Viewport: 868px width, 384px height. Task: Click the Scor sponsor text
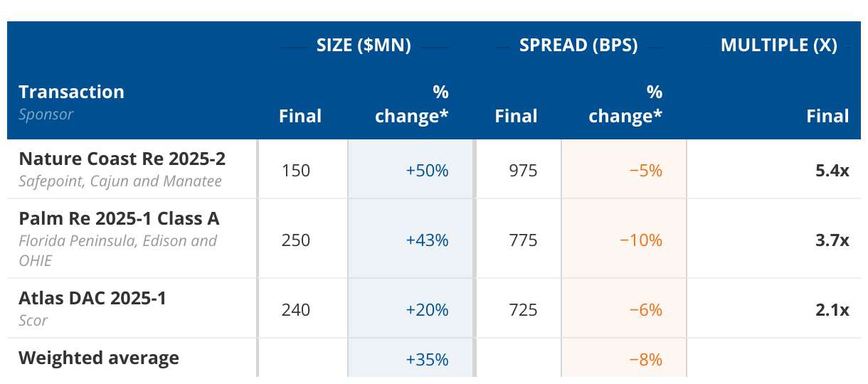(x=33, y=321)
